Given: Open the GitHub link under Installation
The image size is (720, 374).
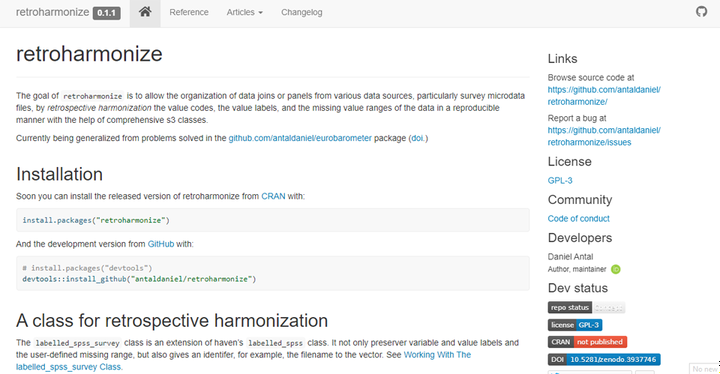Looking at the screenshot, I should (x=161, y=244).
